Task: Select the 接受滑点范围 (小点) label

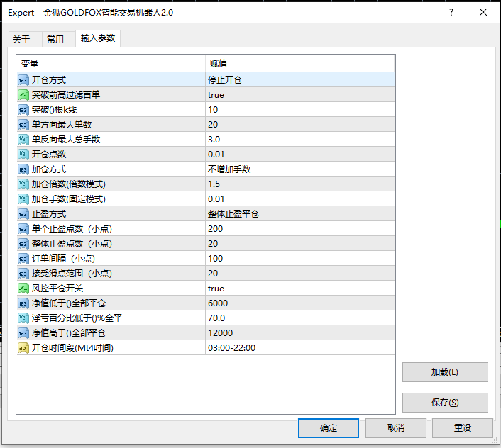Action: point(72,274)
